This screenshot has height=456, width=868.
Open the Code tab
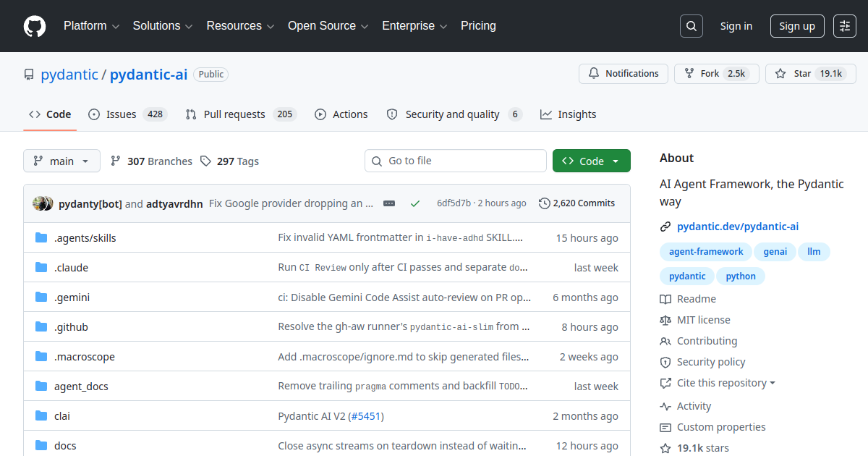(50, 114)
